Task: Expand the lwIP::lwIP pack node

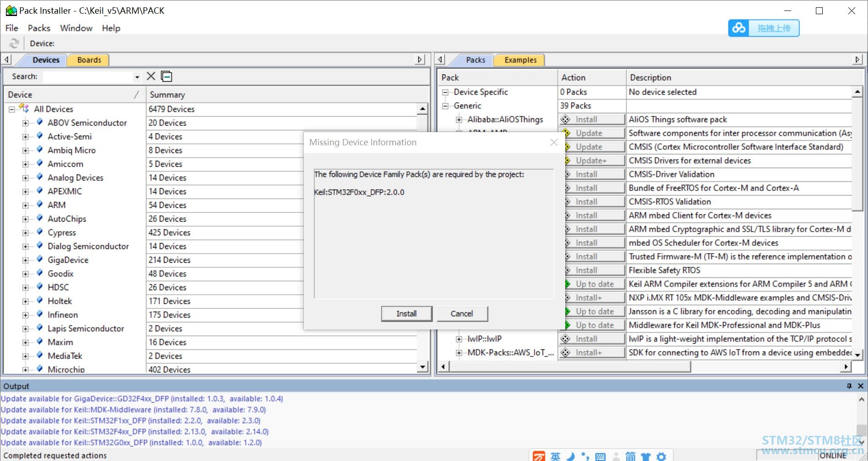Action: (459, 339)
